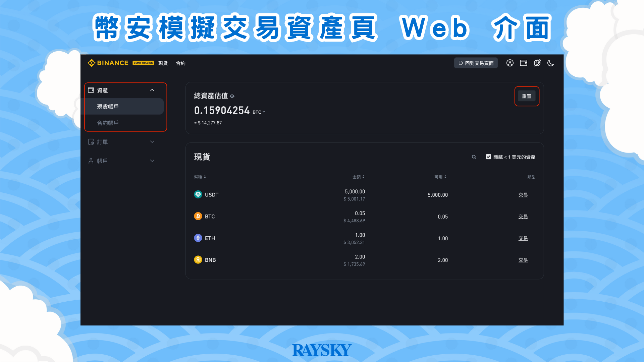Switch theme with moon icon
The height and width of the screenshot is (362, 644).
click(x=550, y=63)
